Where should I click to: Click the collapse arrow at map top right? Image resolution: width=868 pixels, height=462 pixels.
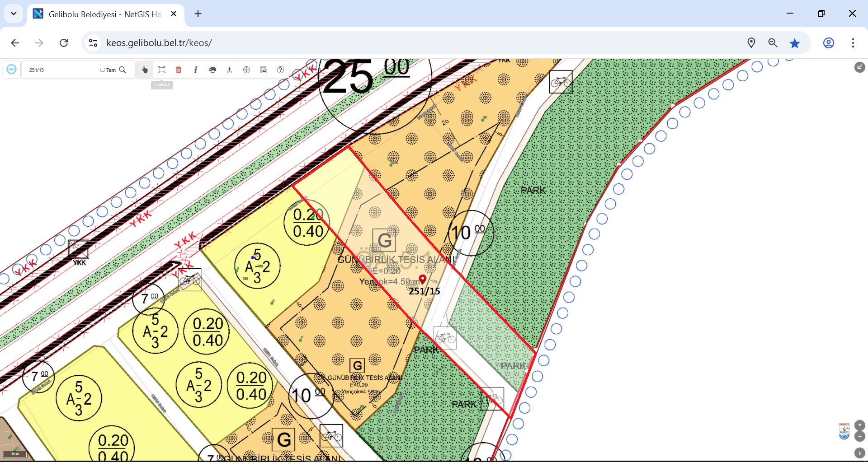(859, 67)
